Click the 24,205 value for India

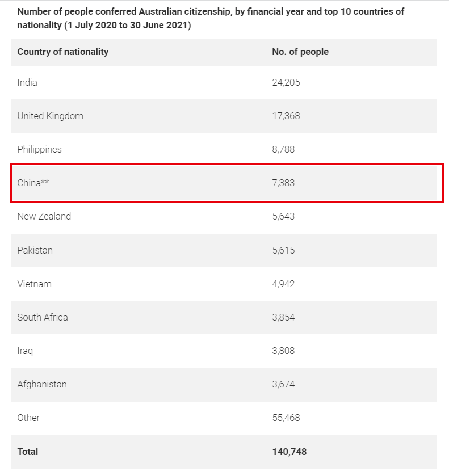[x=286, y=82]
